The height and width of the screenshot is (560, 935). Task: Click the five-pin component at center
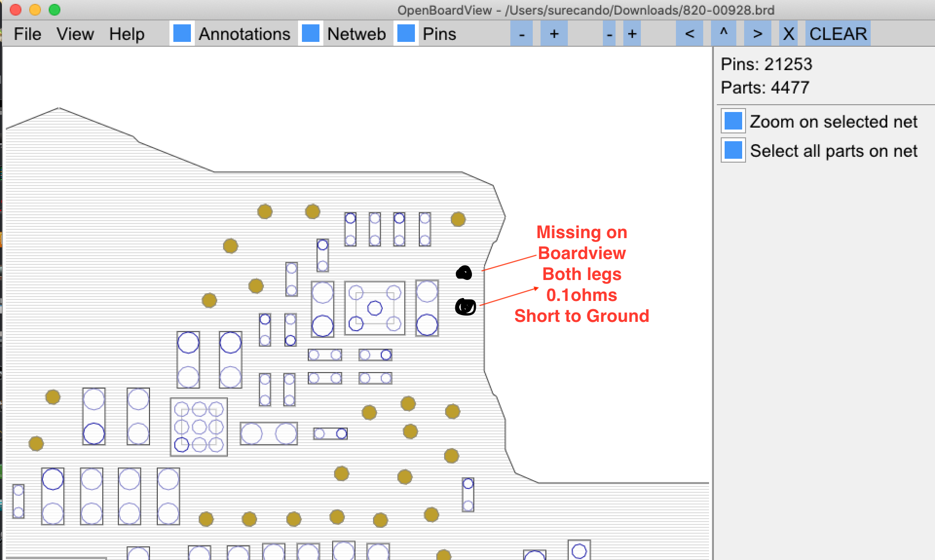pos(374,308)
